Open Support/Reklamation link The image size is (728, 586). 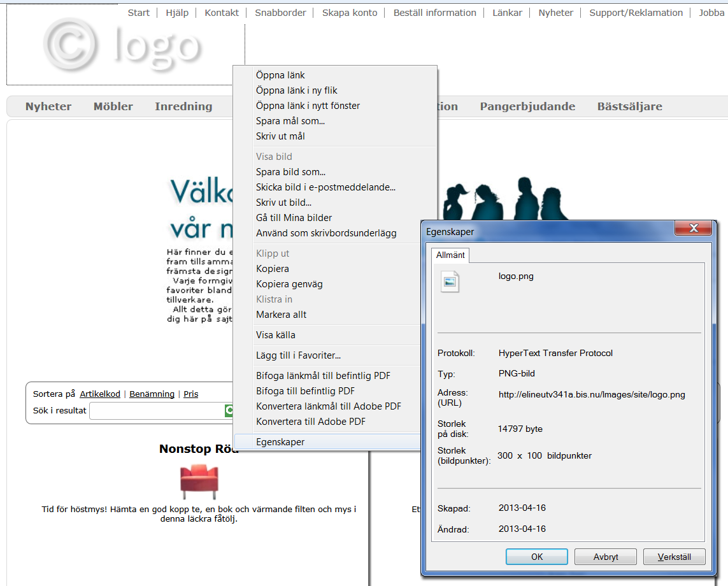click(636, 13)
